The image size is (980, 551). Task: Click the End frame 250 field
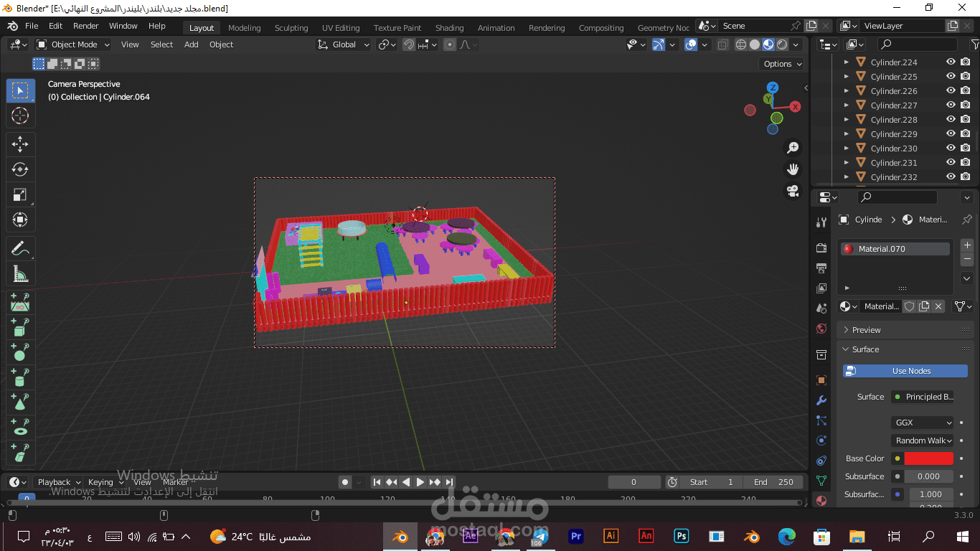pos(773,482)
